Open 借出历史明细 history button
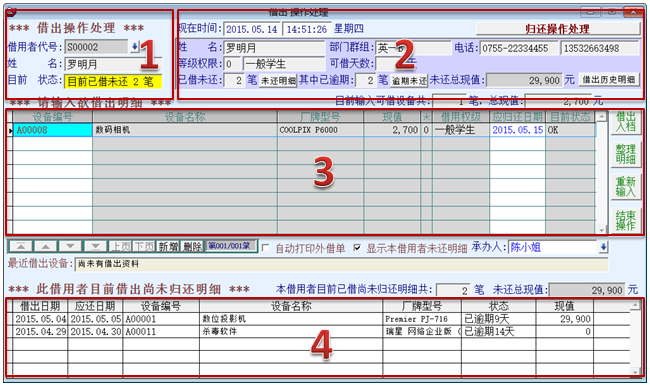Viewport: 650px width, 392px height. [x=609, y=80]
